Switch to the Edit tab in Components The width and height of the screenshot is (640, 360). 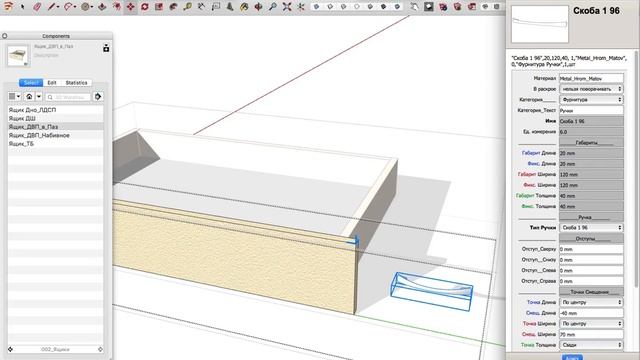tap(52, 83)
